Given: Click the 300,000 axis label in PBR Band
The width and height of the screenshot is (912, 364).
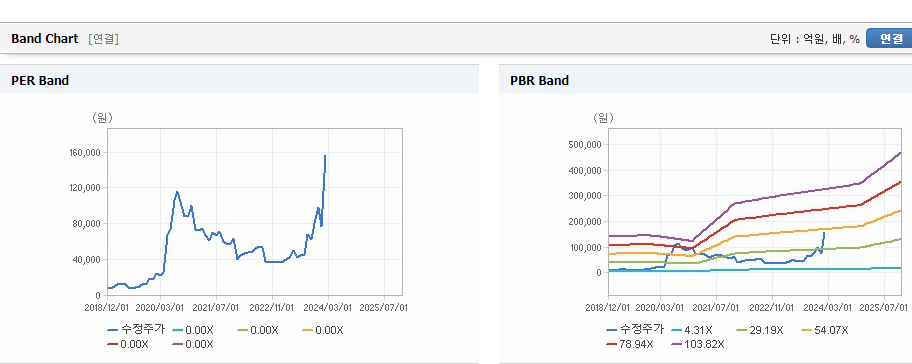Looking at the screenshot, I should coord(585,196).
